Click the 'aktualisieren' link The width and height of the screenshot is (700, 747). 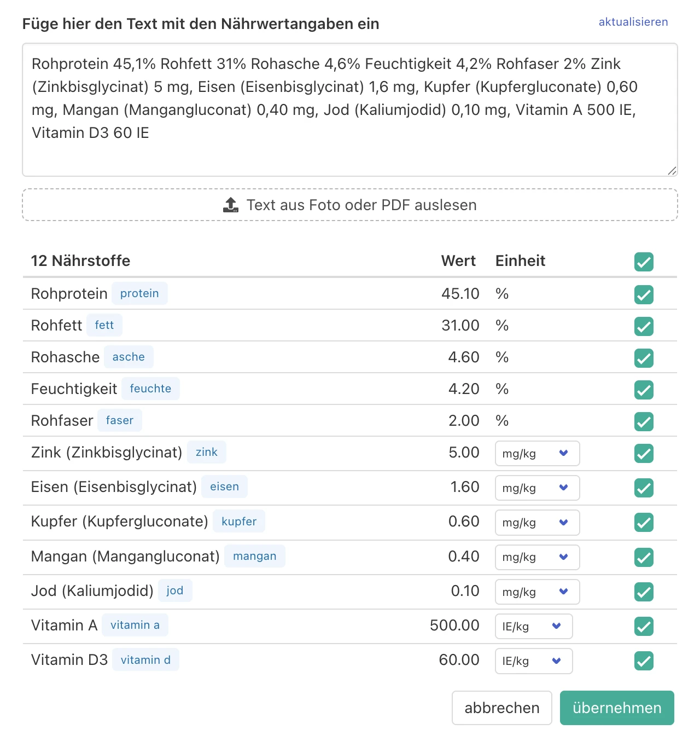pyautogui.click(x=633, y=22)
